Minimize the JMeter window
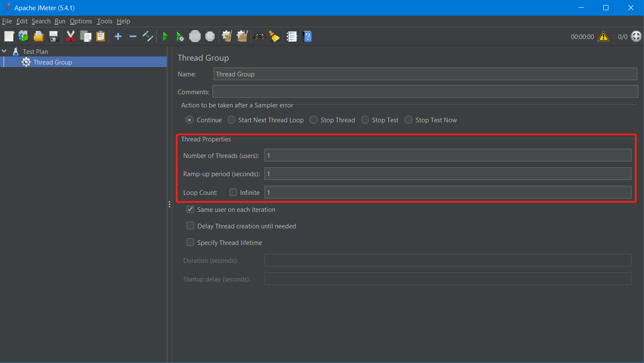The height and width of the screenshot is (363, 644). 581,8
